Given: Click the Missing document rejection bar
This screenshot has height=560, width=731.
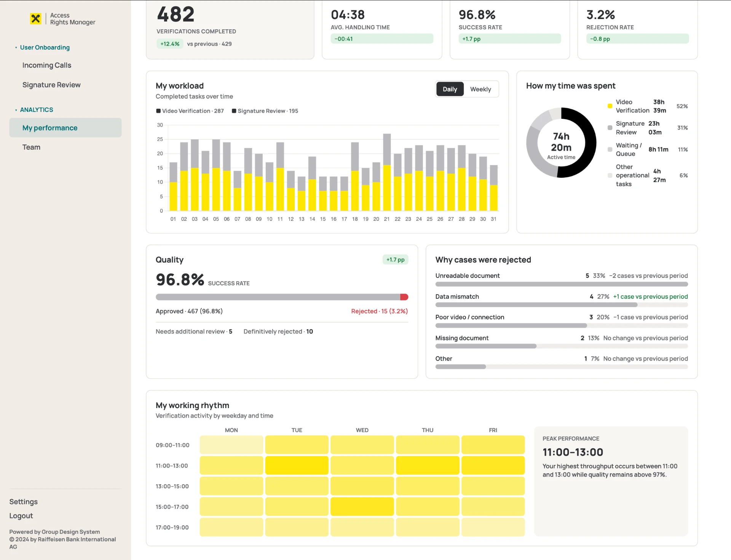Looking at the screenshot, I should [x=562, y=346].
